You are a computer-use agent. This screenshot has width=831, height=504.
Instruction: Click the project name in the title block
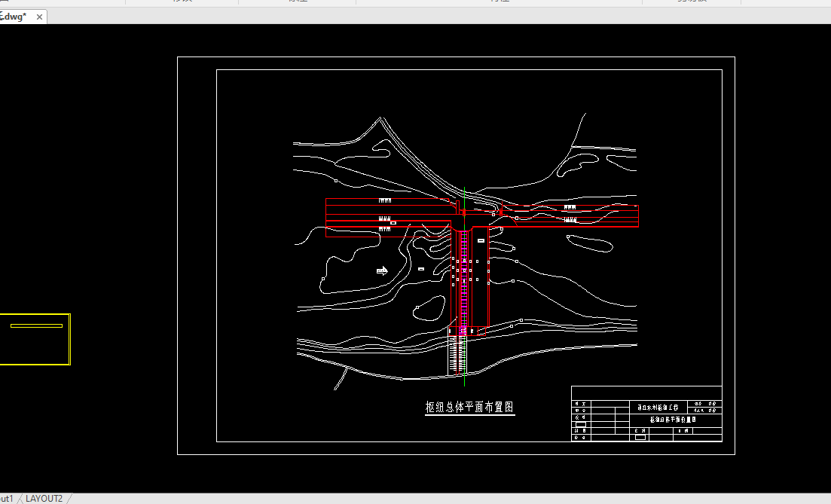(x=658, y=407)
